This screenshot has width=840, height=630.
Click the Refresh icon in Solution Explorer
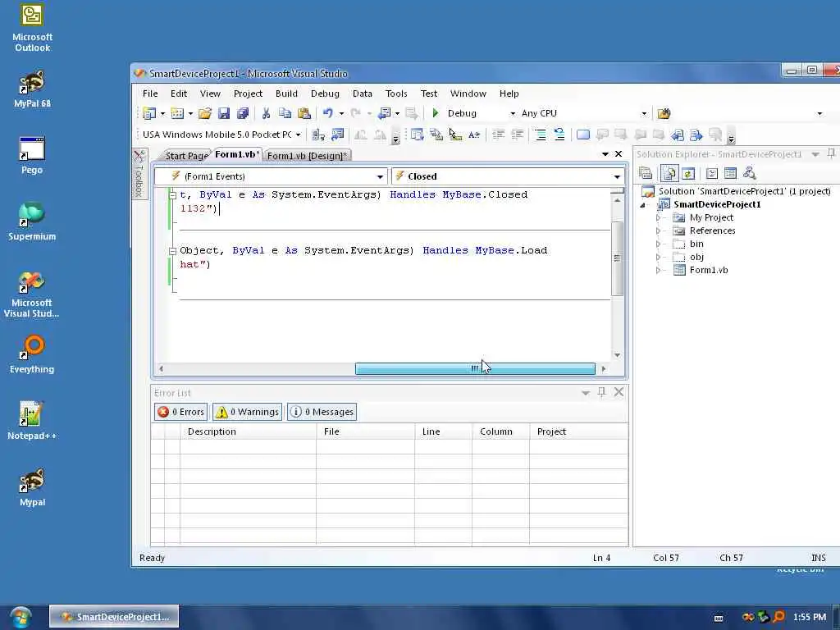click(x=688, y=173)
